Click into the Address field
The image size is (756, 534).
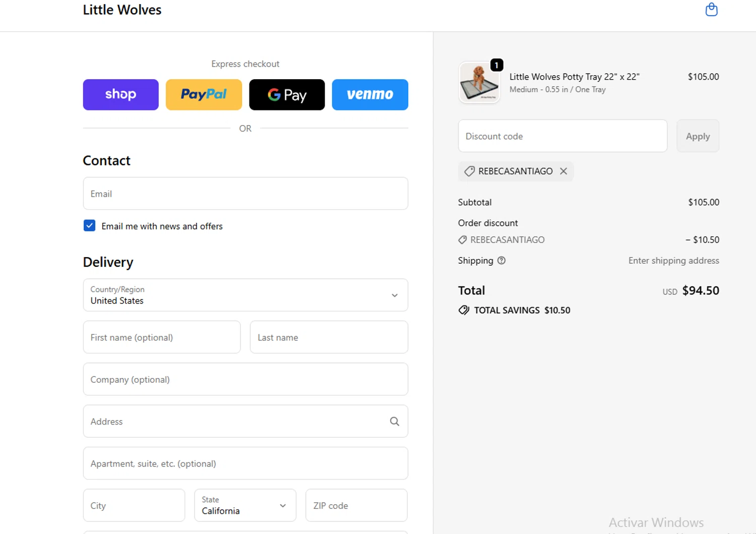click(x=245, y=421)
